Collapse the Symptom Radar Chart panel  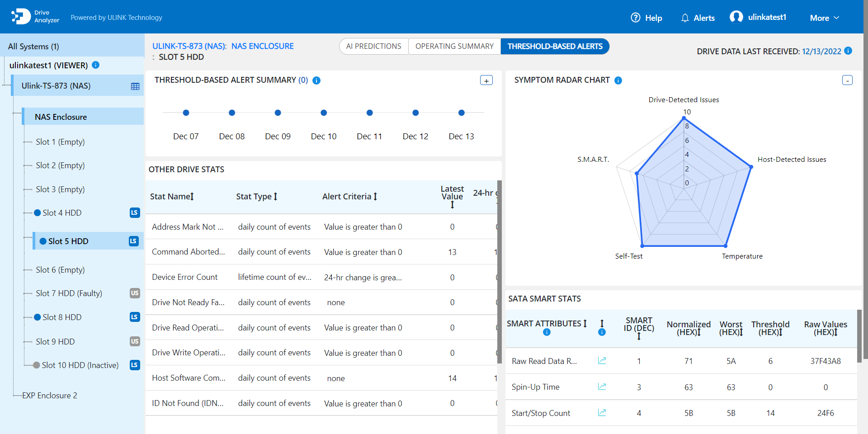point(847,80)
